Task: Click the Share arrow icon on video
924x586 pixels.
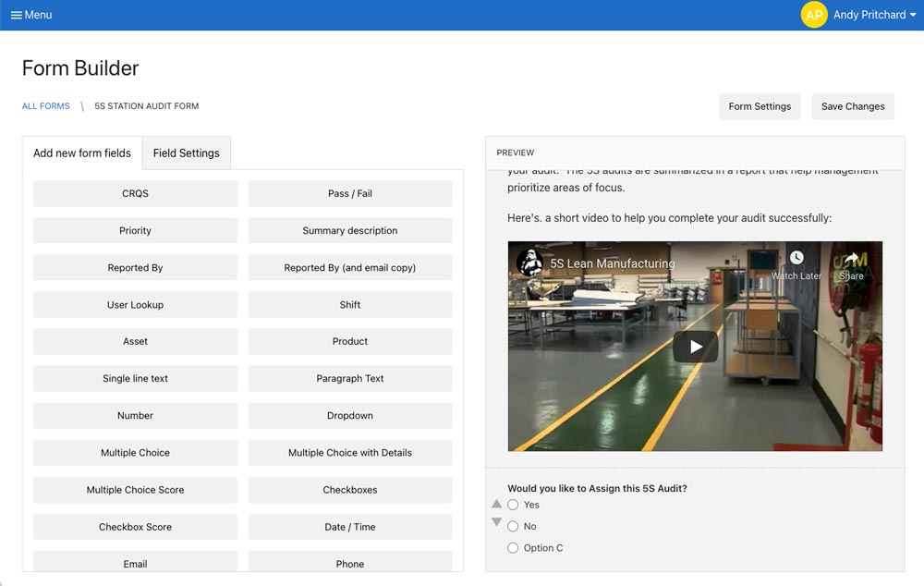Action: [x=851, y=258]
